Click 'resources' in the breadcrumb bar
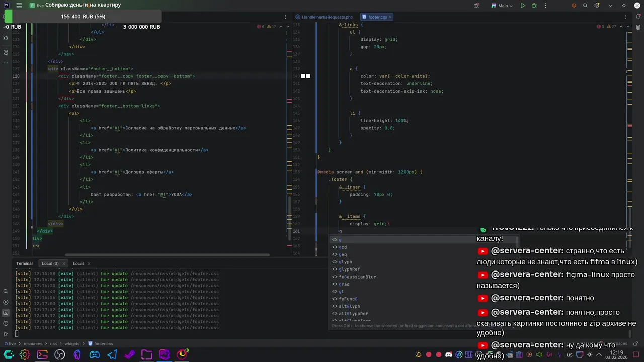 (x=33, y=344)
